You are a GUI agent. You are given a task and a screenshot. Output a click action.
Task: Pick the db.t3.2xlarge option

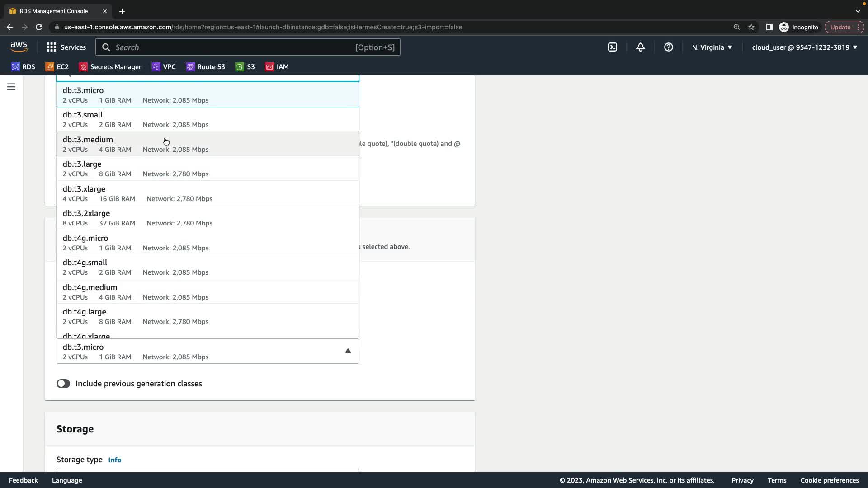click(207, 217)
